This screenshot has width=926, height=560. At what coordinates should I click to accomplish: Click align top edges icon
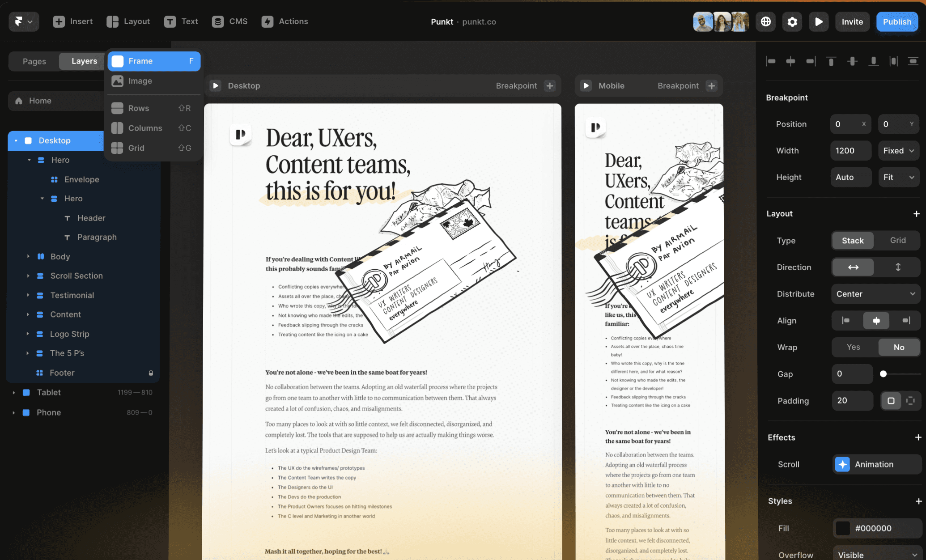[831, 61]
